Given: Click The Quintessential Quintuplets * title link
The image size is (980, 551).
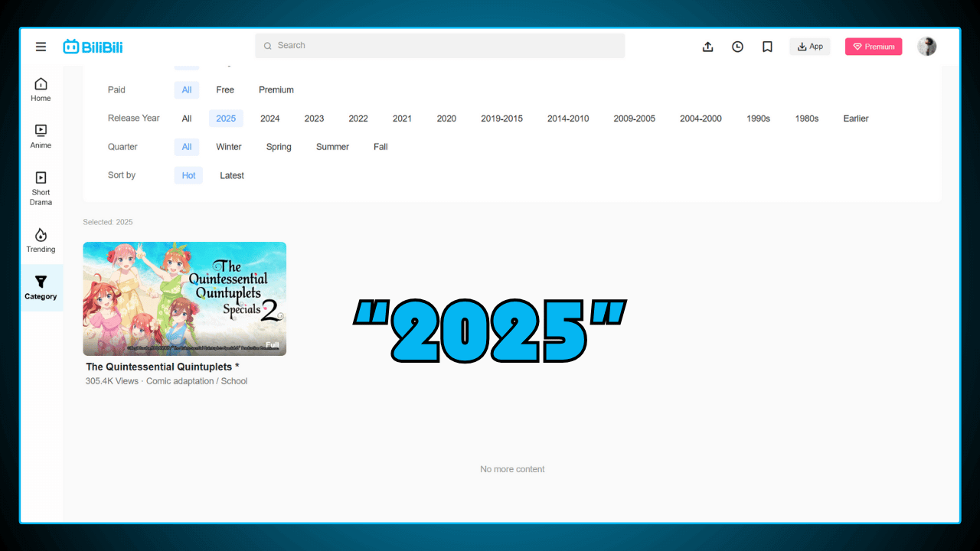Looking at the screenshot, I should (x=163, y=367).
